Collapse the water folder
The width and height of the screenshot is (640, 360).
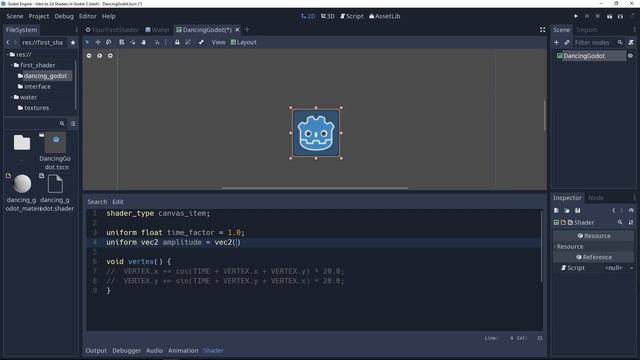click(x=11, y=97)
